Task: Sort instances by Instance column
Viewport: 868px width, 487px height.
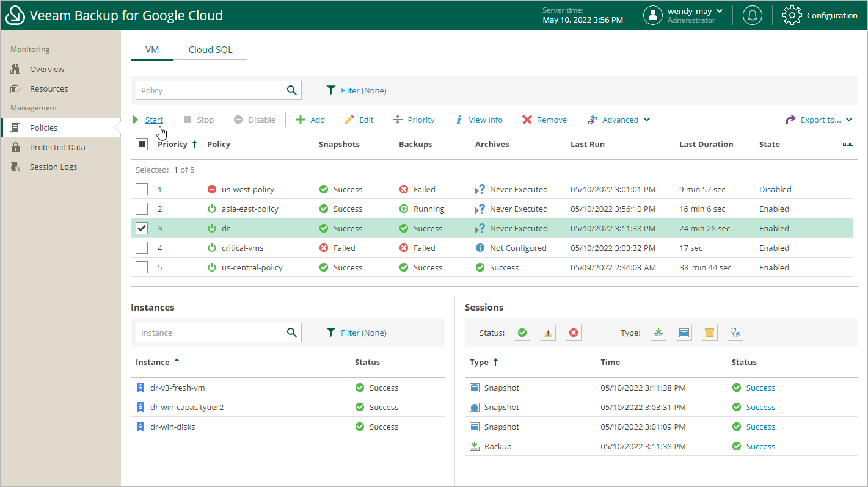Action: coord(158,362)
